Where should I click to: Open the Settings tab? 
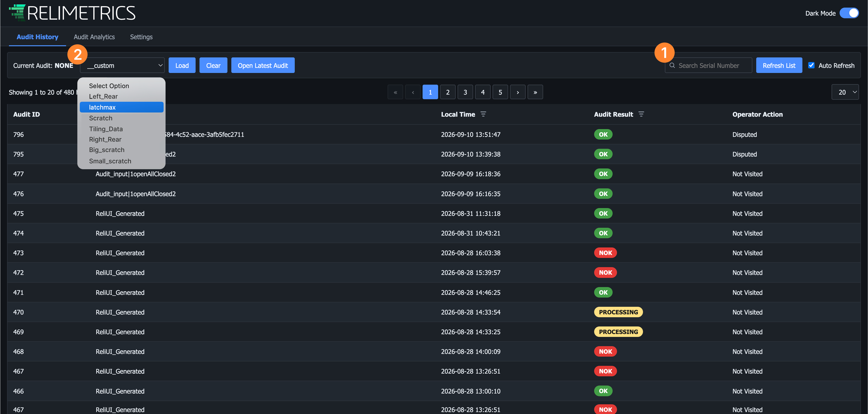141,37
